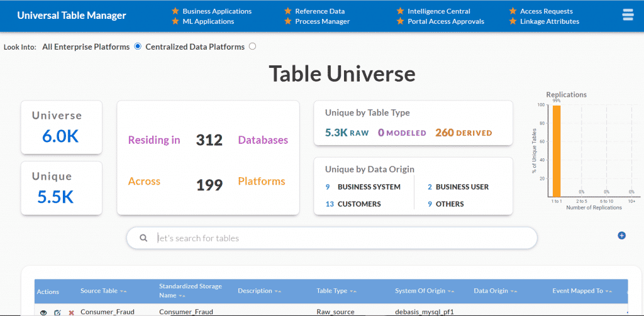Go to Portal Access Approvals
644x316 pixels.
point(445,21)
